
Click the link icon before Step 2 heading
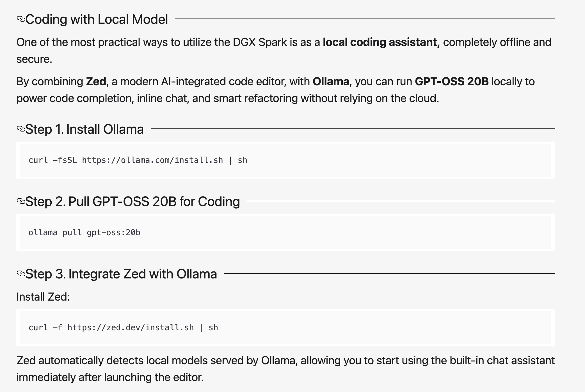[21, 201]
